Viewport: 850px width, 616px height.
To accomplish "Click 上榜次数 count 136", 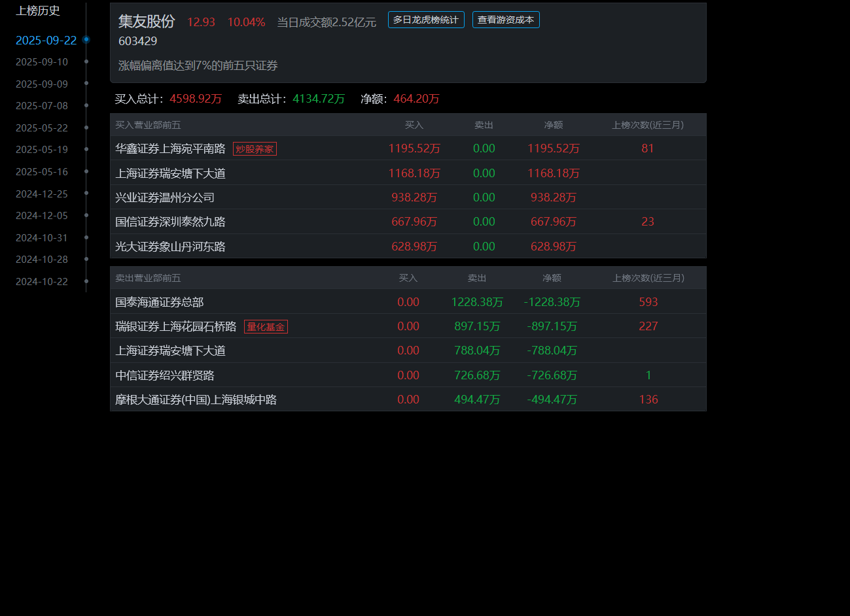I will [648, 400].
